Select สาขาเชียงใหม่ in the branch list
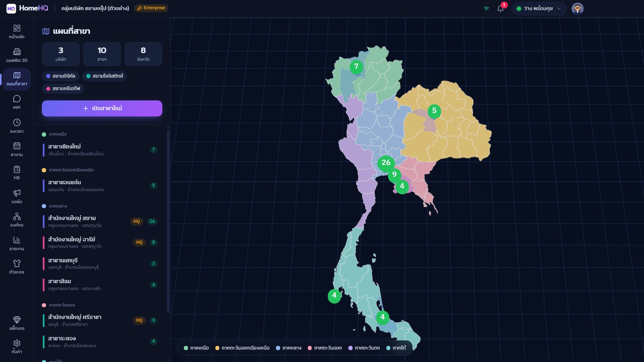The width and height of the screenshot is (644, 362). click(x=102, y=150)
